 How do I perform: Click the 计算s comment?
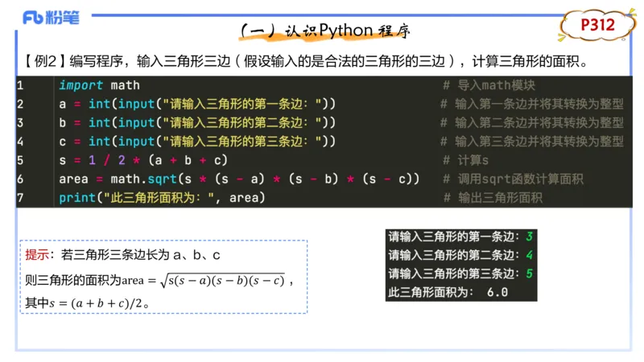point(473,160)
